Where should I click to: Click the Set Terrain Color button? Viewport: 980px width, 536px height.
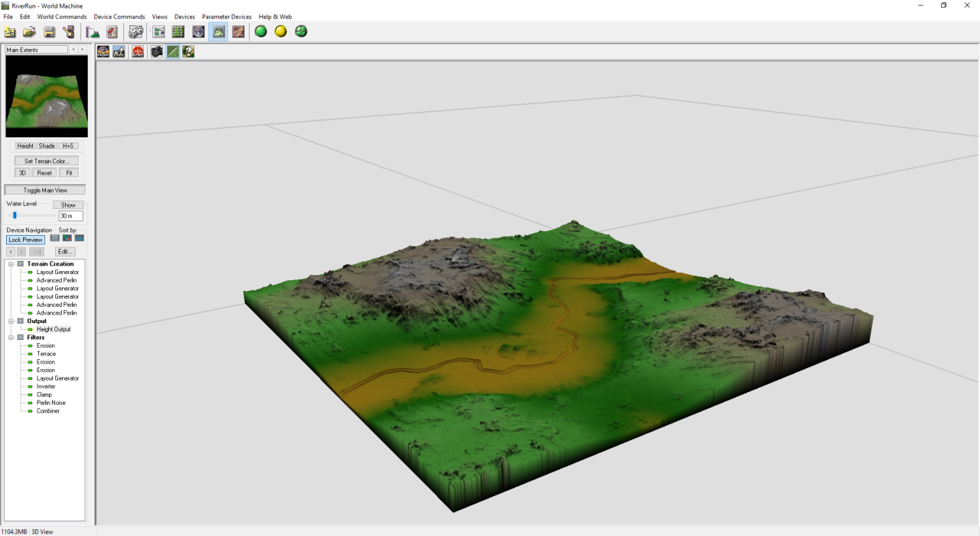tap(47, 161)
